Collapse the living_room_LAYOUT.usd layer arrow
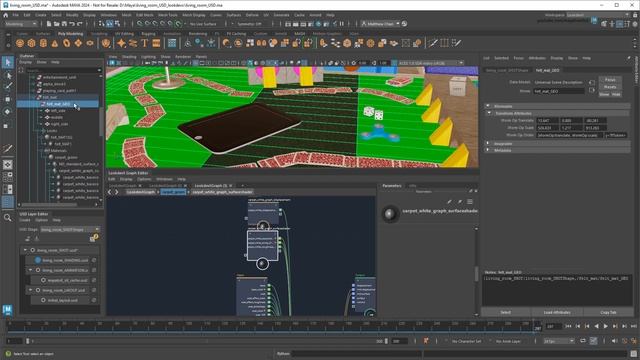 pyautogui.click(x=31, y=290)
